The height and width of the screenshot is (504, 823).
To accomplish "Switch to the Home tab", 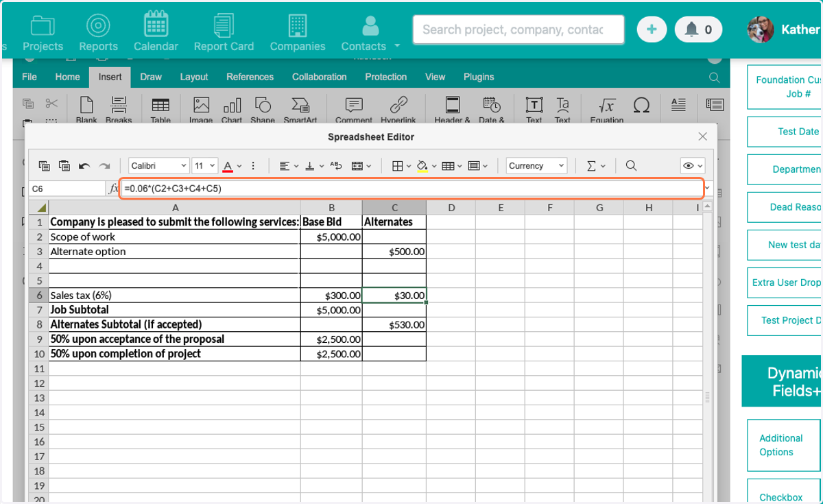I will pyautogui.click(x=67, y=77).
